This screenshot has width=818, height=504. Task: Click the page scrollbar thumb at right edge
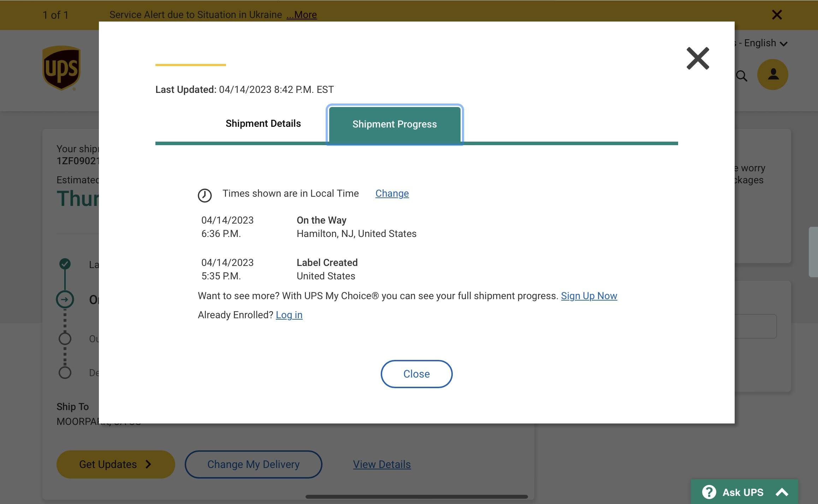pos(813,252)
